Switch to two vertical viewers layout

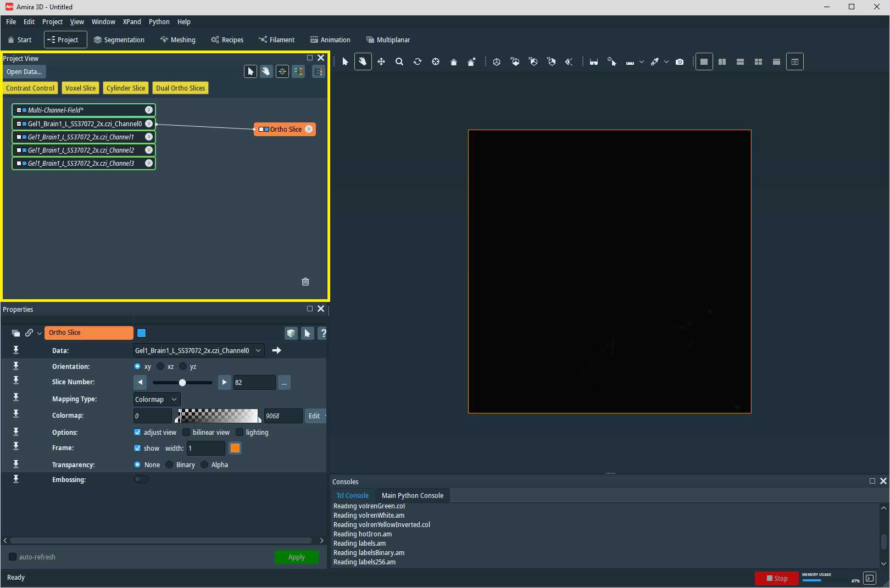tap(722, 62)
